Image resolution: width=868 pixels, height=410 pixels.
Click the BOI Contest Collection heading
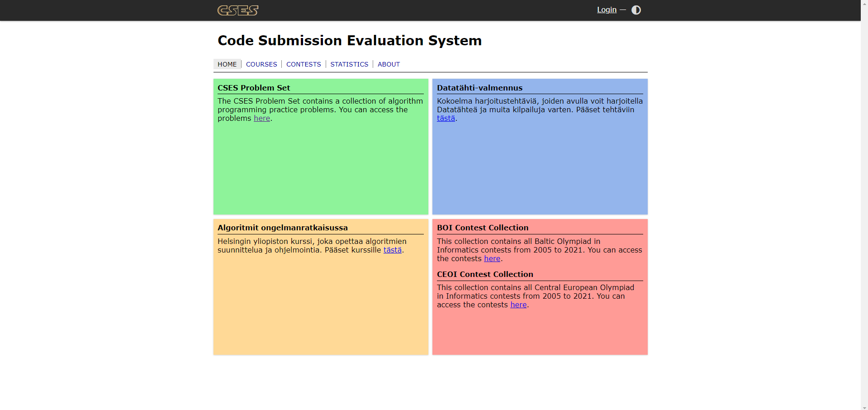click(482, 228)
